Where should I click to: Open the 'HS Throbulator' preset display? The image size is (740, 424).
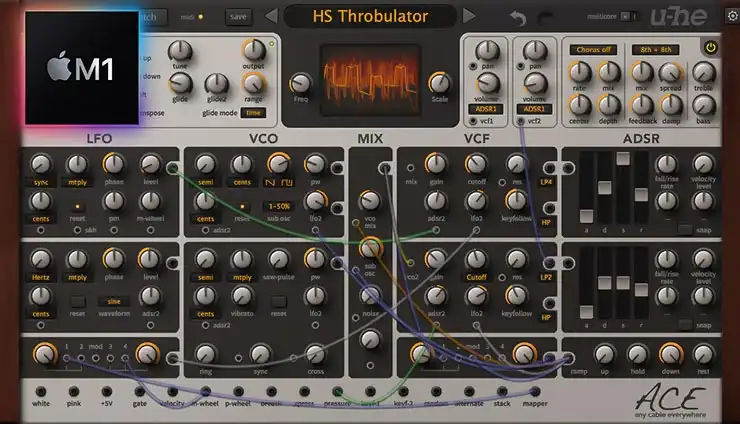[x=370, y=16]
